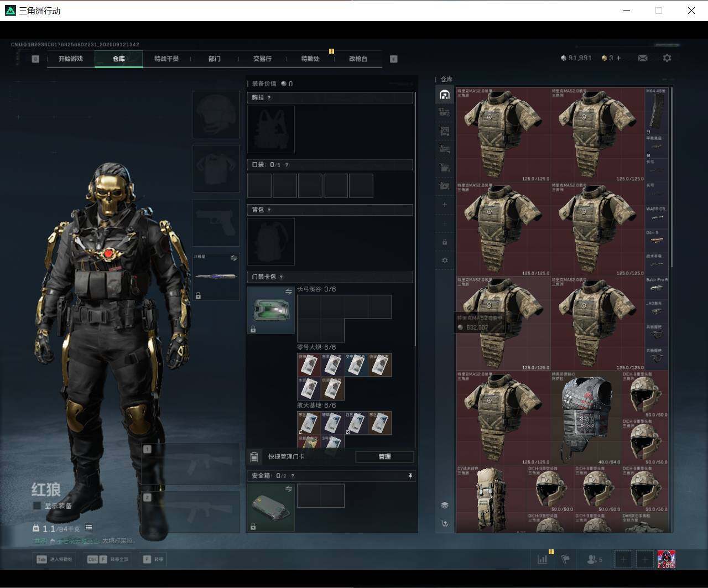708x588 pixels.
Task: Select empty weapon slot 1
Action: tap(190, 464)
